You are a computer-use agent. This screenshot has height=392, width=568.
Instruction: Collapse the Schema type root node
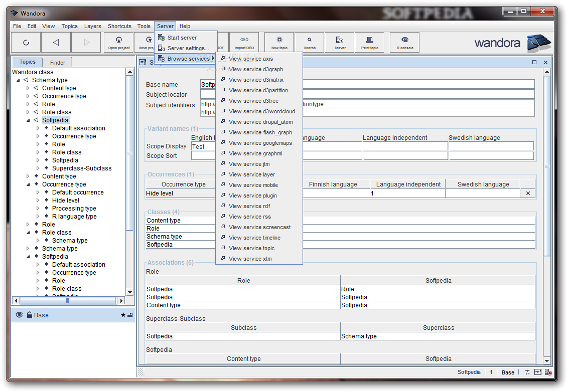18,80
